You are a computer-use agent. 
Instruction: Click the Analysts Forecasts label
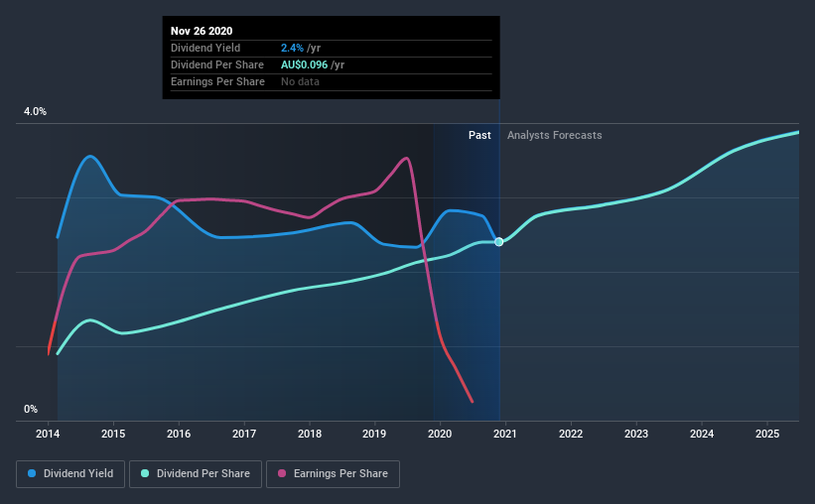point(555,135)
